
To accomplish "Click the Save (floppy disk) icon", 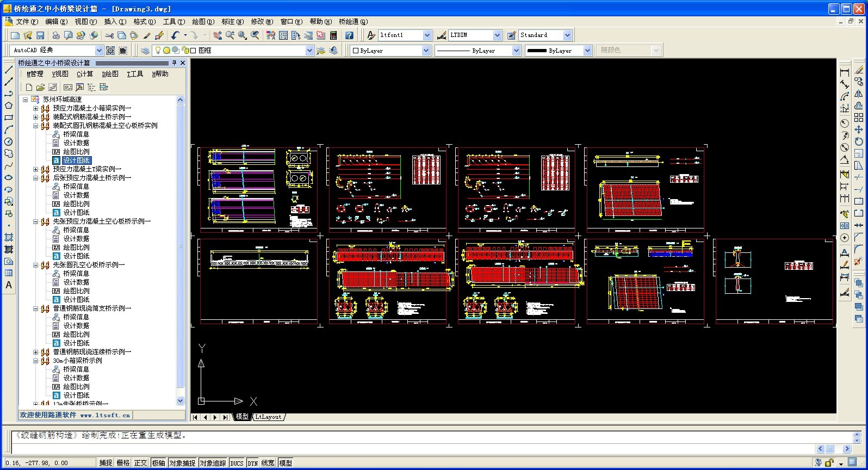I will pyautogui.click(x=40, y=35).
